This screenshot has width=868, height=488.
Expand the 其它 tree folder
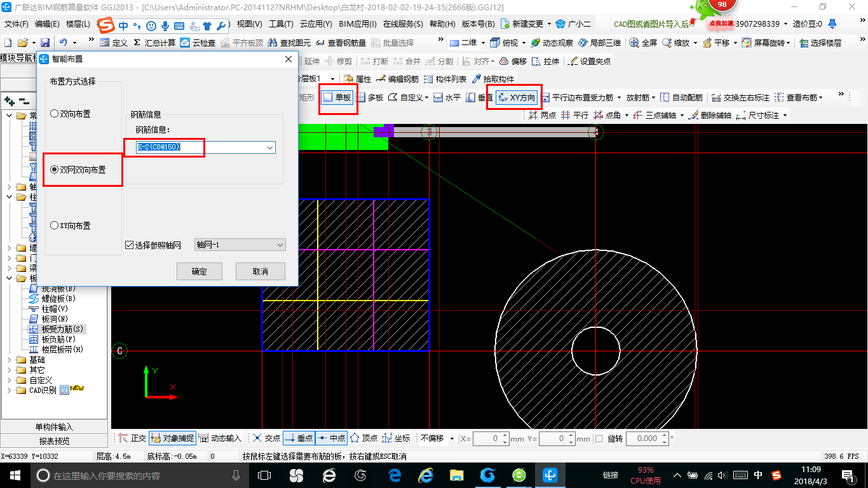[9, 370]
